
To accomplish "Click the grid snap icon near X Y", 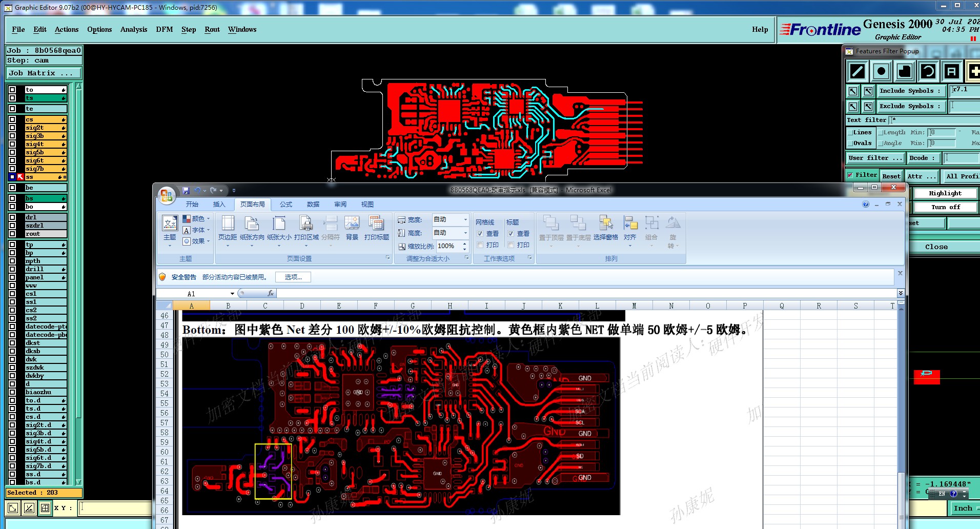I will (x=45, y=508).
